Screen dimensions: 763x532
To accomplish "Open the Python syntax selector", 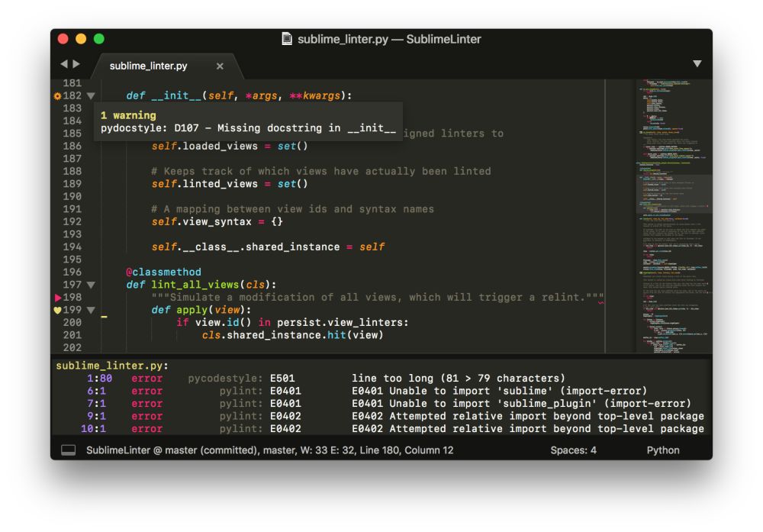I will (663, 450).
